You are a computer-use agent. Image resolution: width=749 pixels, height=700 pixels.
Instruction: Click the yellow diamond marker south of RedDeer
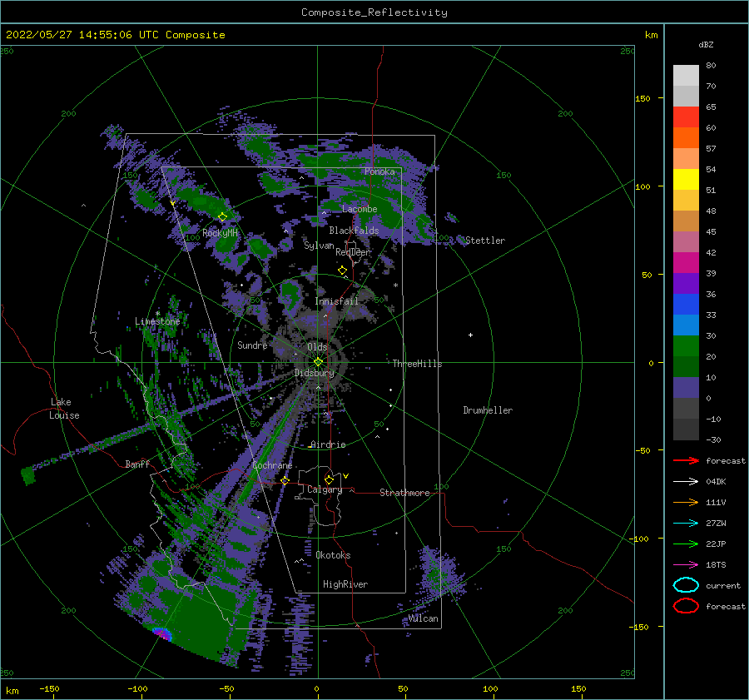pyautogui.click(x=342, y=271)
